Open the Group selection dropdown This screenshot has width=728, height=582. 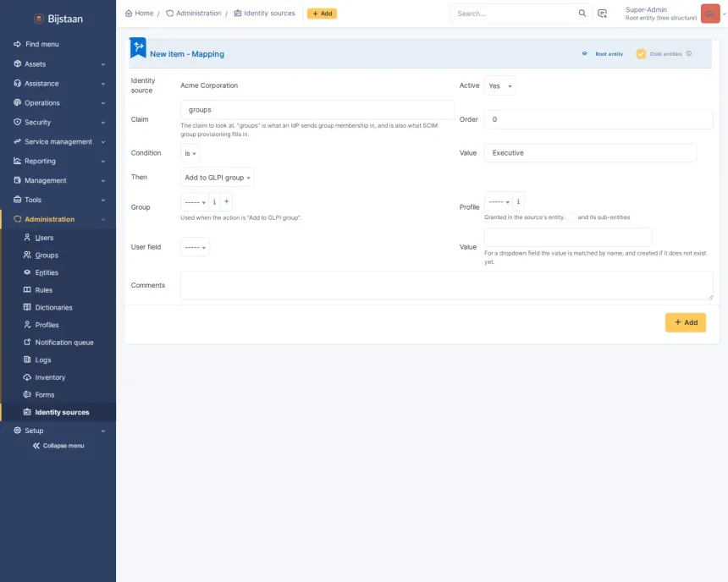[195, 202]
